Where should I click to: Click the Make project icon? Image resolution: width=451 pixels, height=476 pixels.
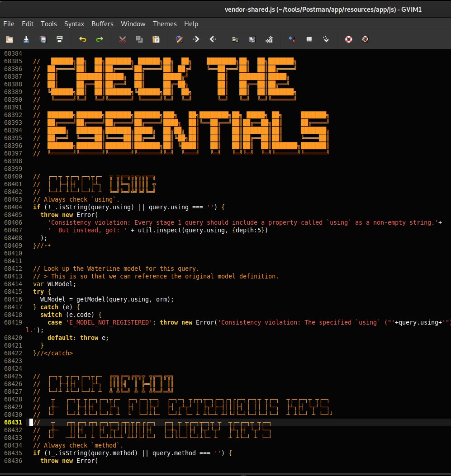(x=292, y=39)
